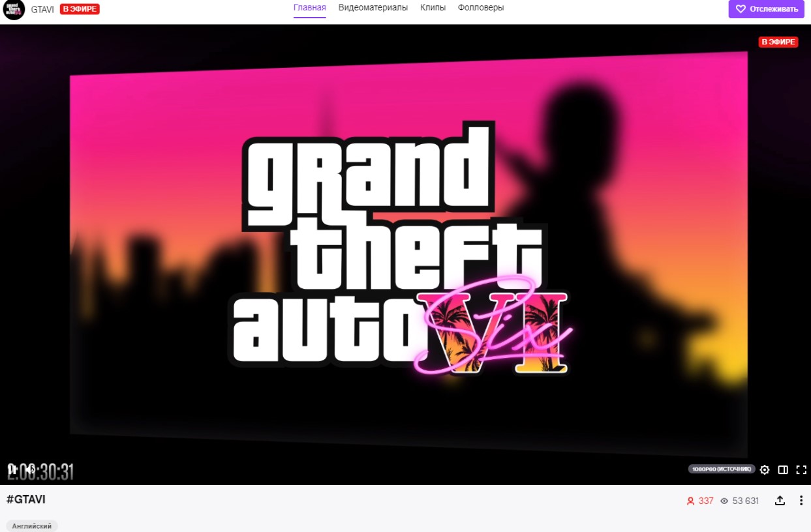The height and width of the screenshot is (532, 811).
Task: Switch to the Видеоматериалы tab
Action: pos(373,8)
